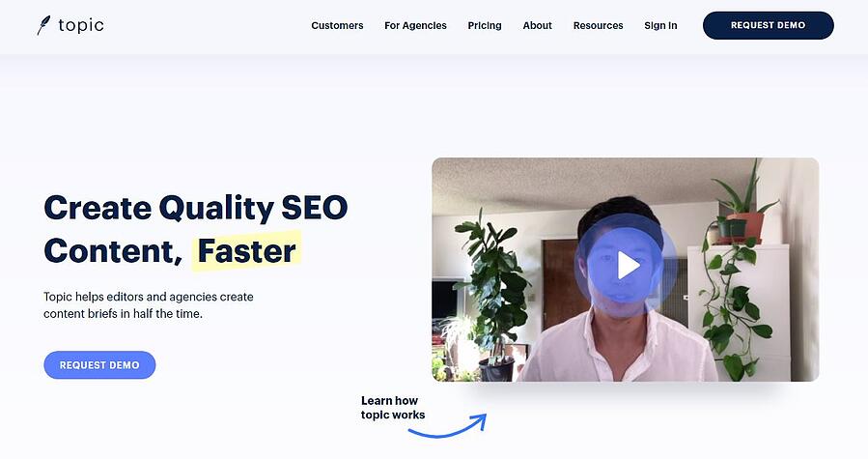Click the Sign In link
Image resolution: width=868 pixels, height=459 pixels.
pyautogui.click(x=660, y=25)
